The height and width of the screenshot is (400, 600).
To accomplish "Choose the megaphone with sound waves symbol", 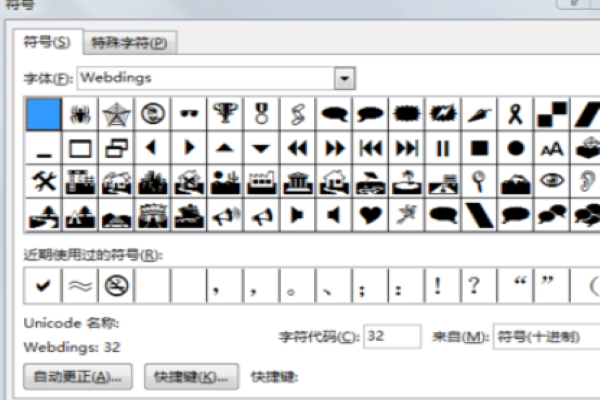I will (225, 216).
